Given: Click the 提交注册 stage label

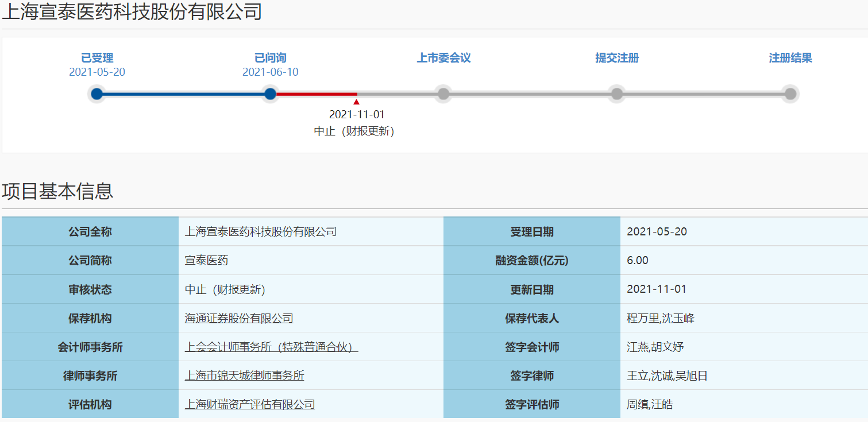Looking at the screenshot, I should [x=617, y=58].
